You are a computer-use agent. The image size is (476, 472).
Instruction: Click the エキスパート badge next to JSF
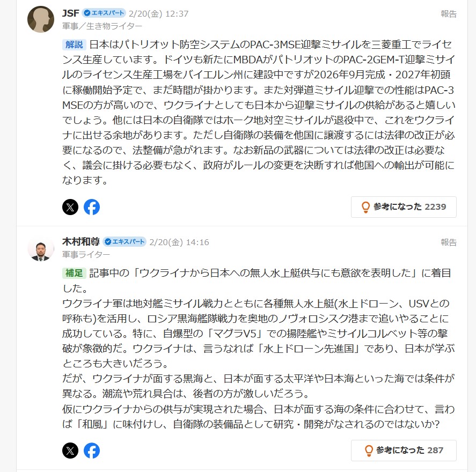[x=104, y=13]
